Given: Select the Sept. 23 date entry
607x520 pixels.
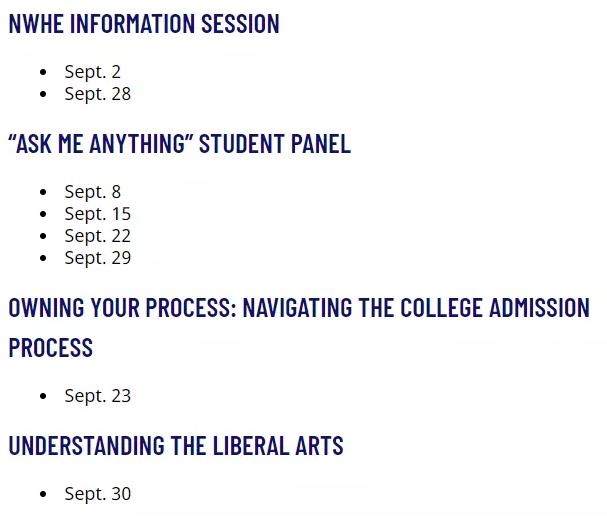Looking at the screenshot, I should point(98,396).
